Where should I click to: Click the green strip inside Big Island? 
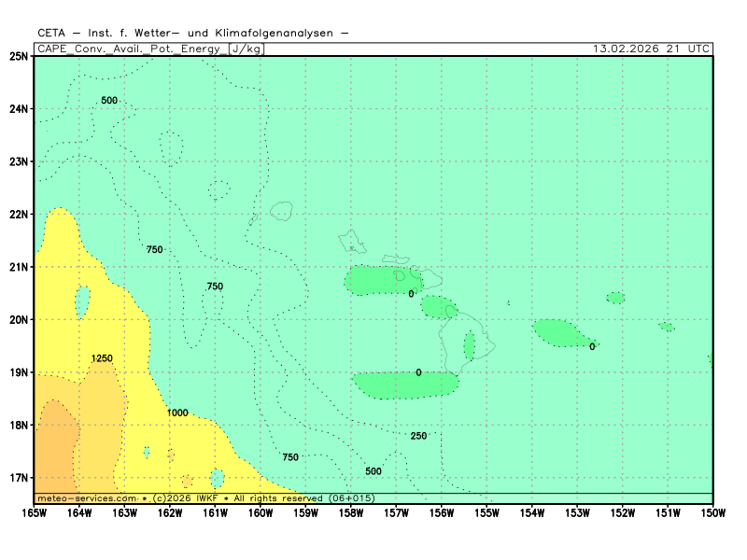click(469, 345)
